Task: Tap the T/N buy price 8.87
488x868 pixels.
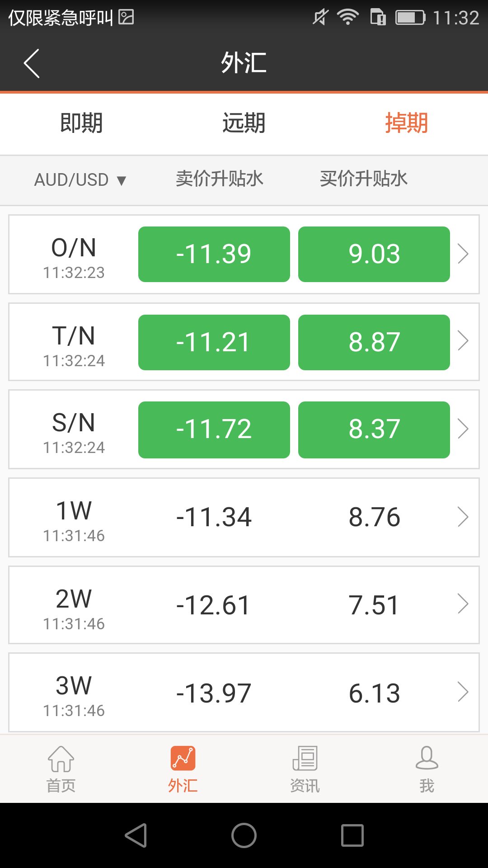Action: (374, 342)
